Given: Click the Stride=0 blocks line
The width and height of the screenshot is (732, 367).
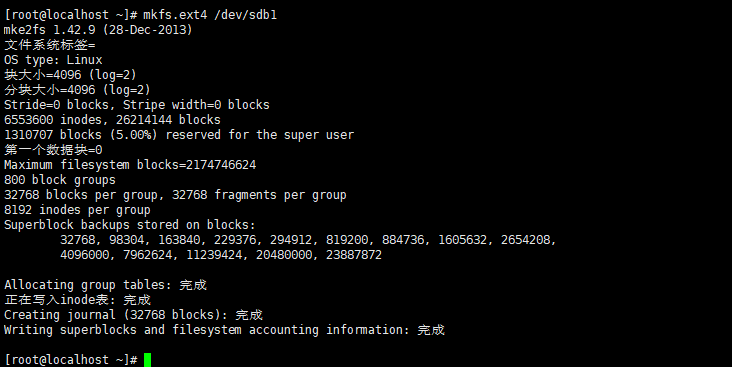Looking at the screenshot, I should click(137, 105).
